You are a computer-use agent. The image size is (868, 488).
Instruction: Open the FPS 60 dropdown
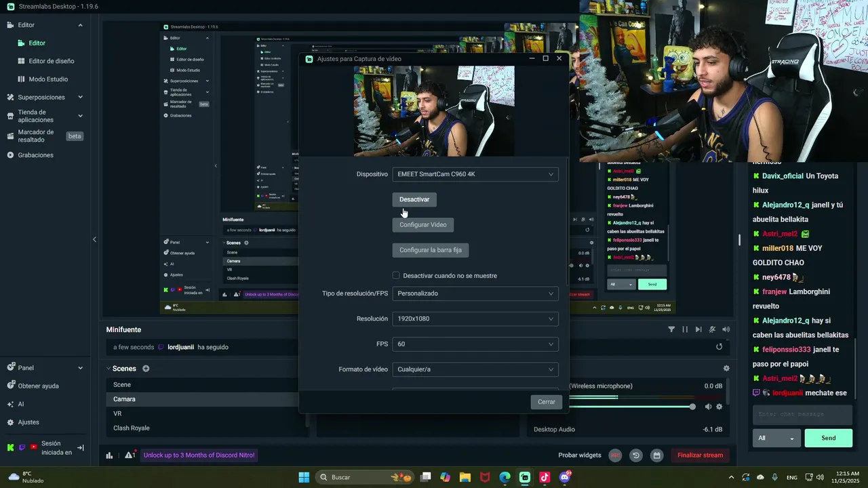point(475,344)
